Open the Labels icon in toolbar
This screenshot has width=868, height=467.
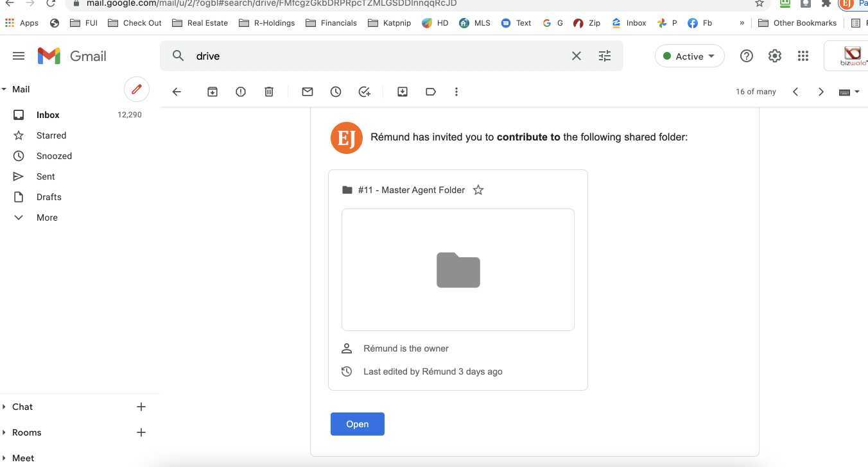click(431, 92)
